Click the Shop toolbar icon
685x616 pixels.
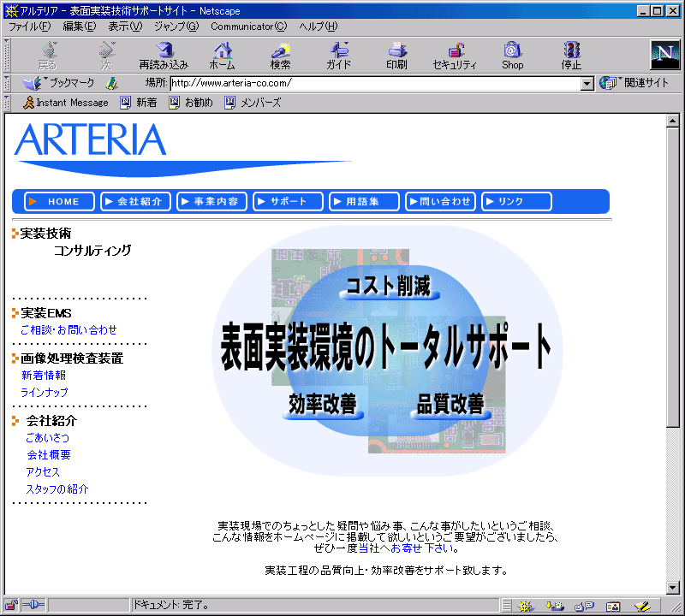click(512, 56)
